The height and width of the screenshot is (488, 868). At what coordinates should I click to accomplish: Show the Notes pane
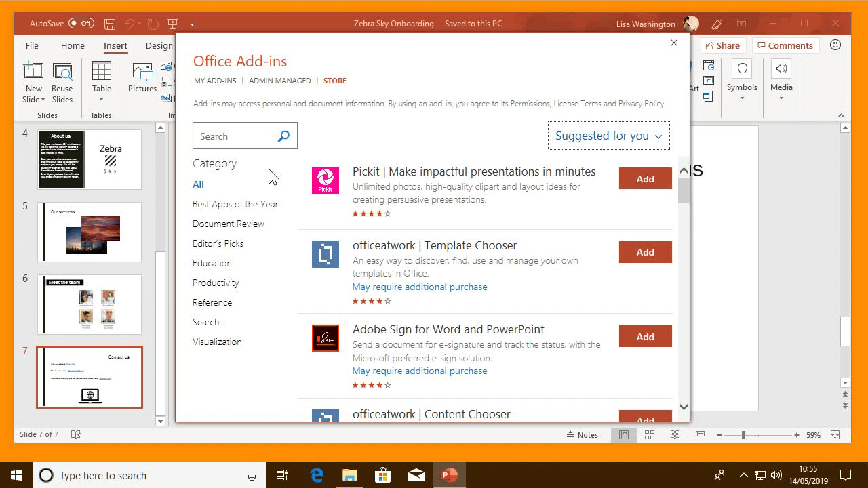coord(583,434)
